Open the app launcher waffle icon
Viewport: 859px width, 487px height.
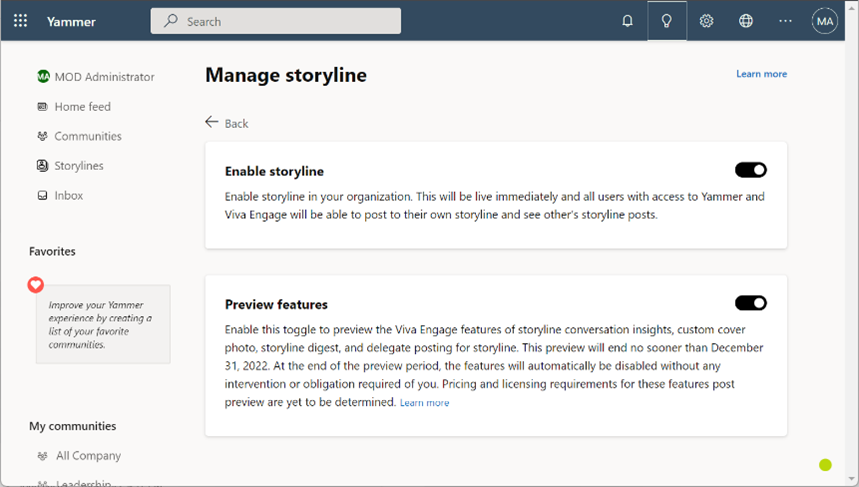coord(21,21)
